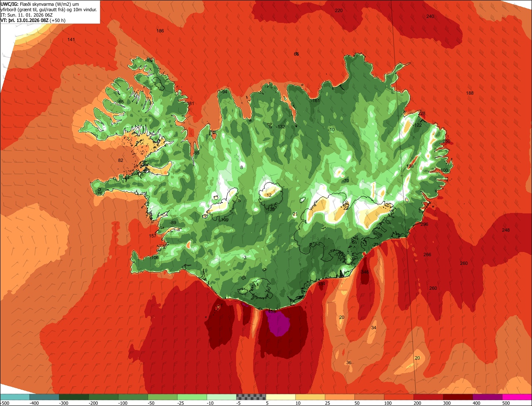Click the map value '34'

coord(374,328)
